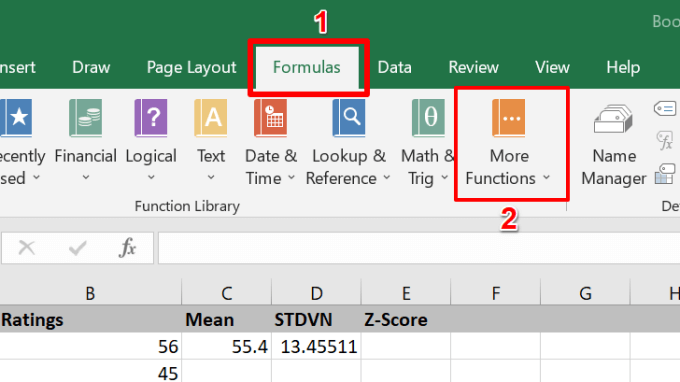680x382 pixels.
Task: Expand the More Functions dropdown arrow
Action: pos(546,177)
